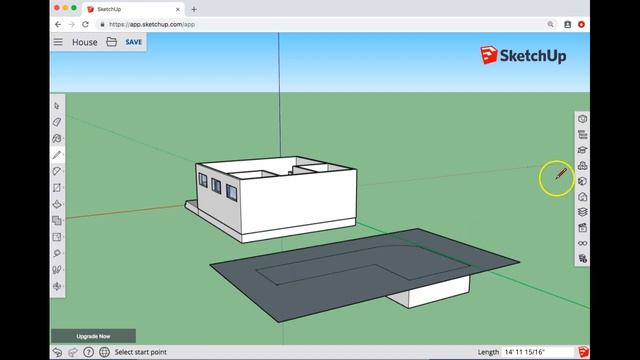The height and width of the screenshot is (360, 640).
Task: Click the browser zoom magnifier icon
Action: pyautogui.click(x=551, y=24)
